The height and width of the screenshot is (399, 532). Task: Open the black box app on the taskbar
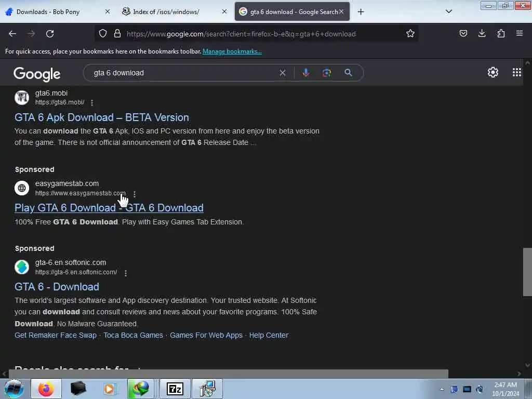click(x=78, y=389)
